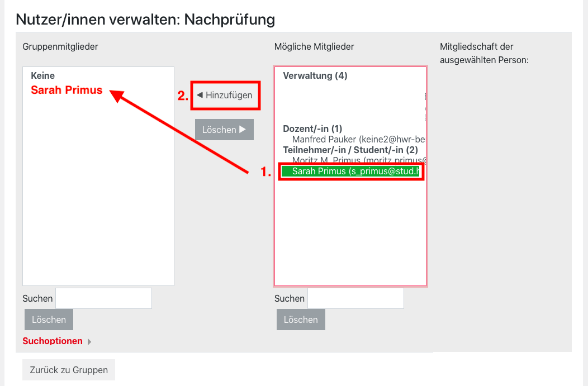The image size is (588, 386).
Task: Choose the highlighted Sarah Primus entry
Action: pos(351,171)
